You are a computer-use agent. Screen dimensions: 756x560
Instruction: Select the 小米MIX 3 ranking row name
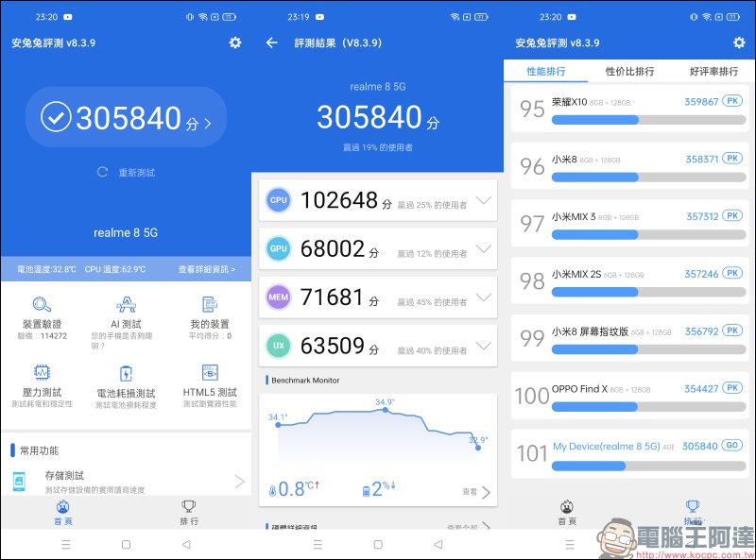pos(574,217)
